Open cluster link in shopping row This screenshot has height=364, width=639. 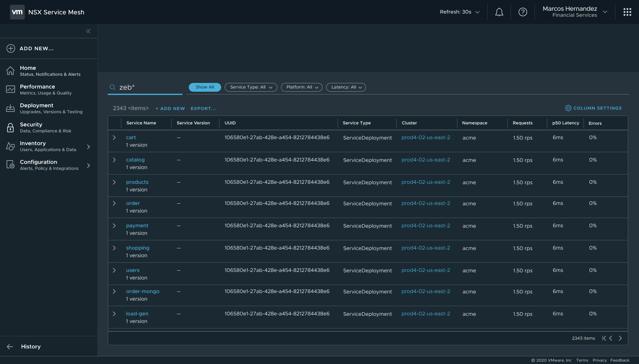(x=426, y=248)
